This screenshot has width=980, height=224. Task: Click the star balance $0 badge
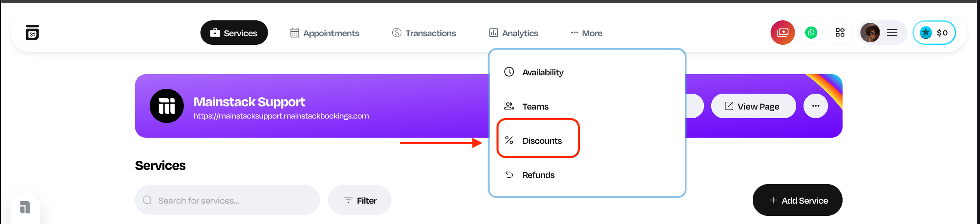[934, 33]
